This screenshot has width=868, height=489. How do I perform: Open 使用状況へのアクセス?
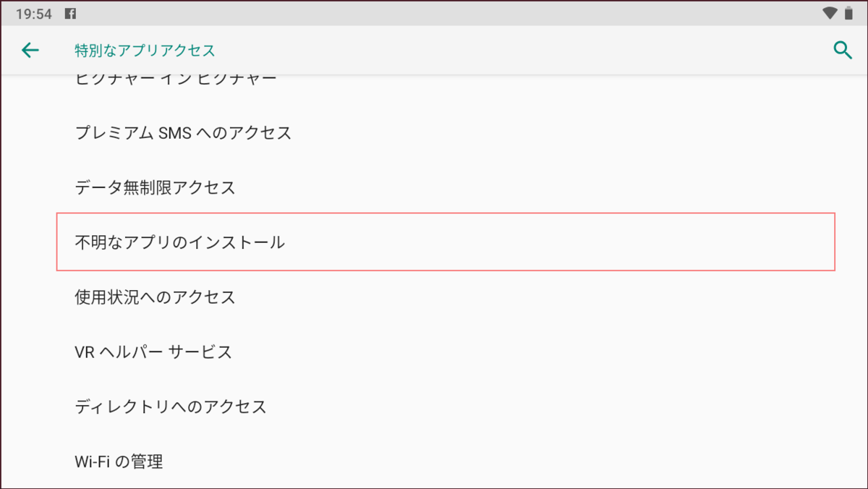click(156, 297)
